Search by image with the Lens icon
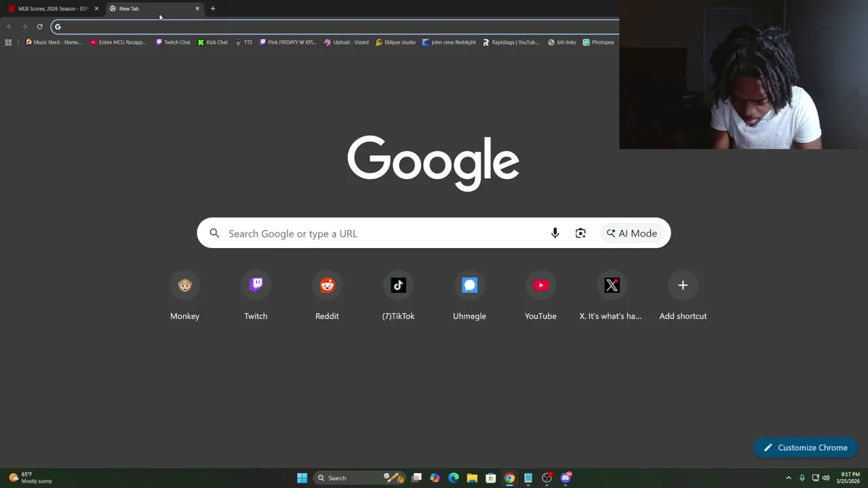 [580, 233]
